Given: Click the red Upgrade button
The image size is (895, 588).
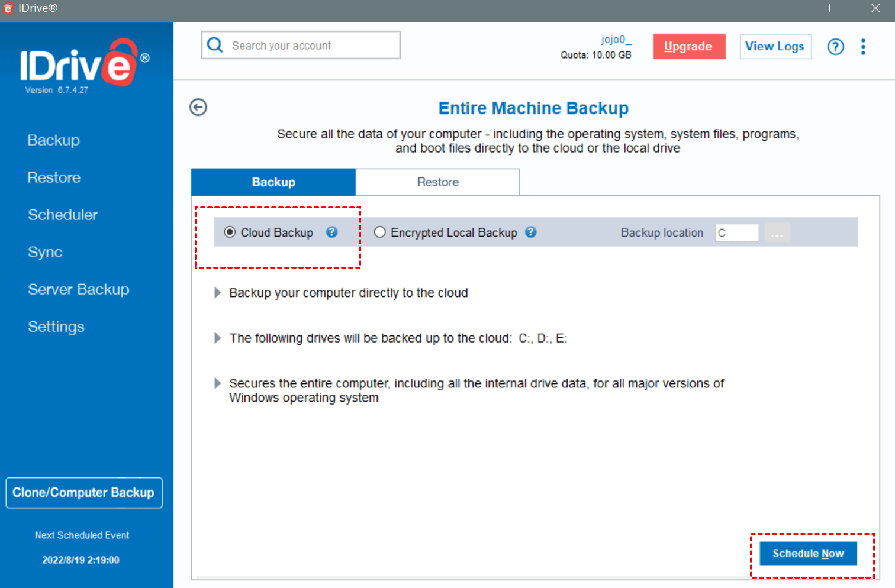Looking at the screenshot, I should [688, 47].
